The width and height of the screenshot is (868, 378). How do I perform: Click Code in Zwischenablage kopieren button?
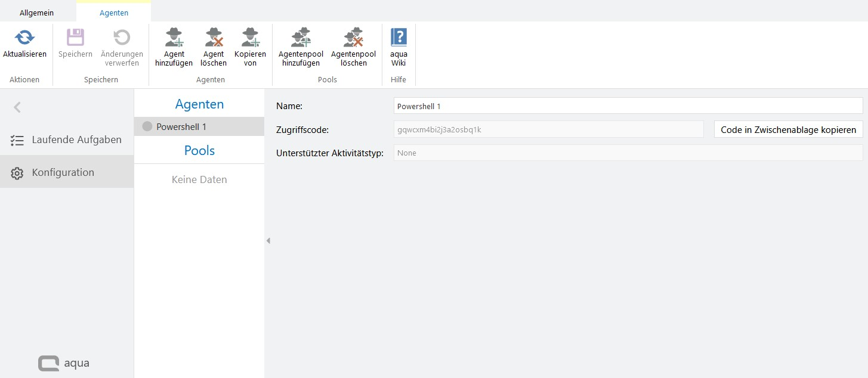point(787,129)
